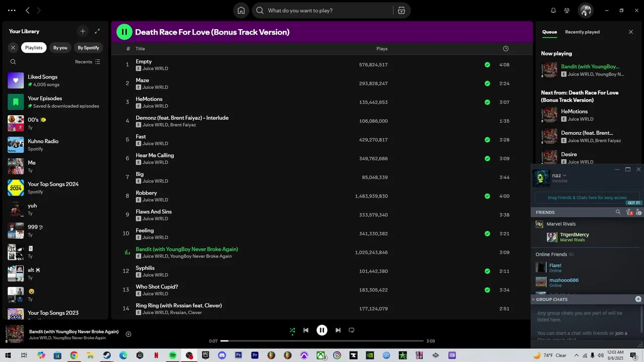Skip to the next track

[338, 330]
